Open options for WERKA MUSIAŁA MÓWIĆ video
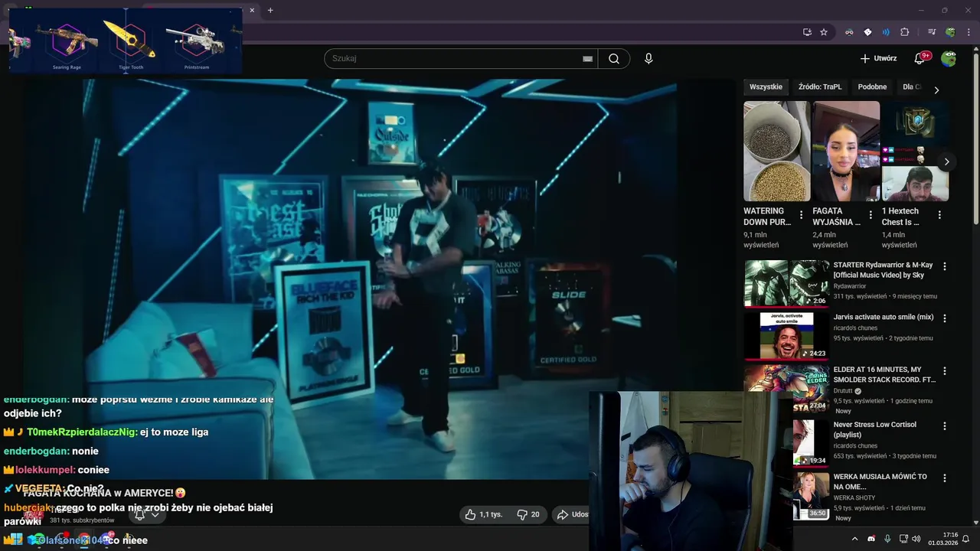The height and width of the screenshot is (551, 980). (944, 478)
